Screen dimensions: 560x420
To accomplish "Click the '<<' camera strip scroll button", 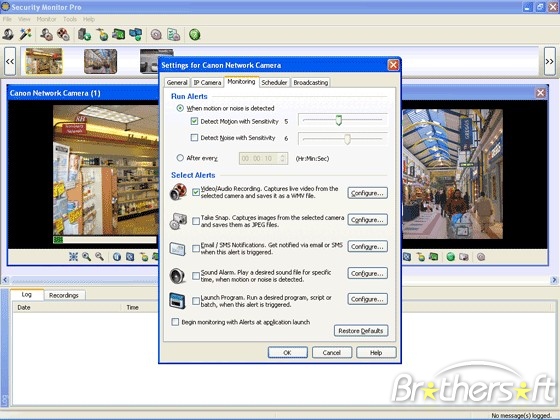I will pyautogui.click(x=10, y=61).
